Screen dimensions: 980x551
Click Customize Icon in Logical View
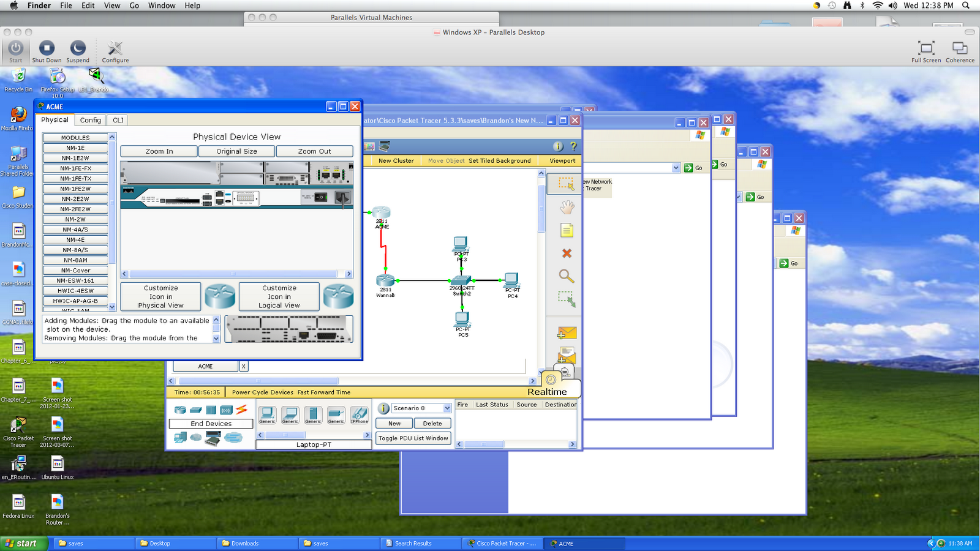279,296
